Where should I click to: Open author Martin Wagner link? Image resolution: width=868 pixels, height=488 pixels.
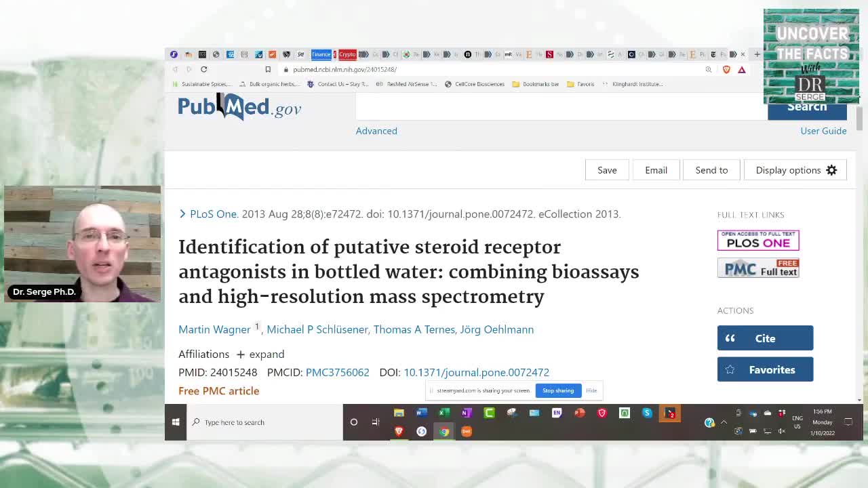pos(214,329)
